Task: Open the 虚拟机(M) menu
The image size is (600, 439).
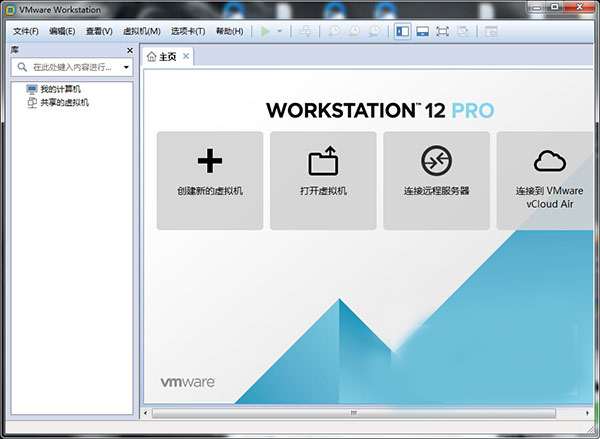Action: (142, 31)
